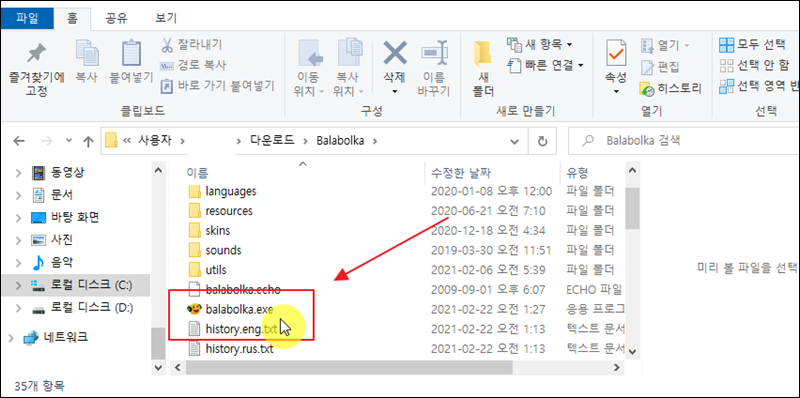800x398 pixels.
Task: Click 편집 (Edit) in ribbon
Action: [660, 67]
